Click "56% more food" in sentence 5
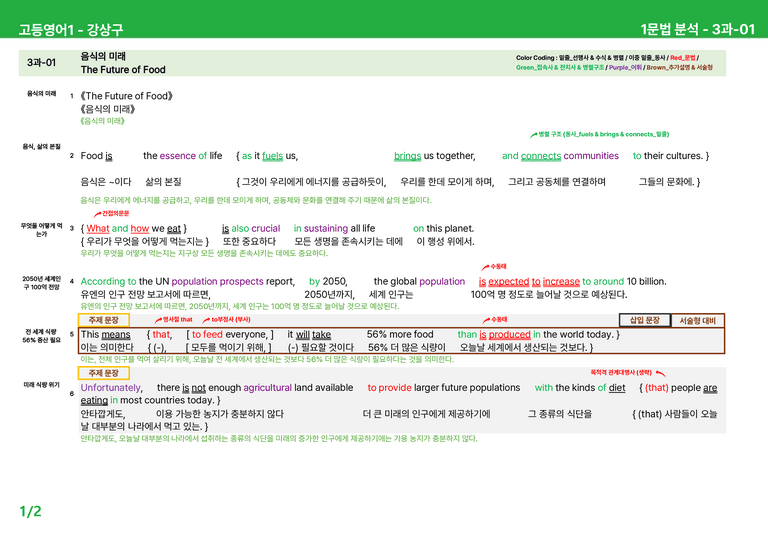The height and width of the screenshot is (543, 768). tap(400, 334)
